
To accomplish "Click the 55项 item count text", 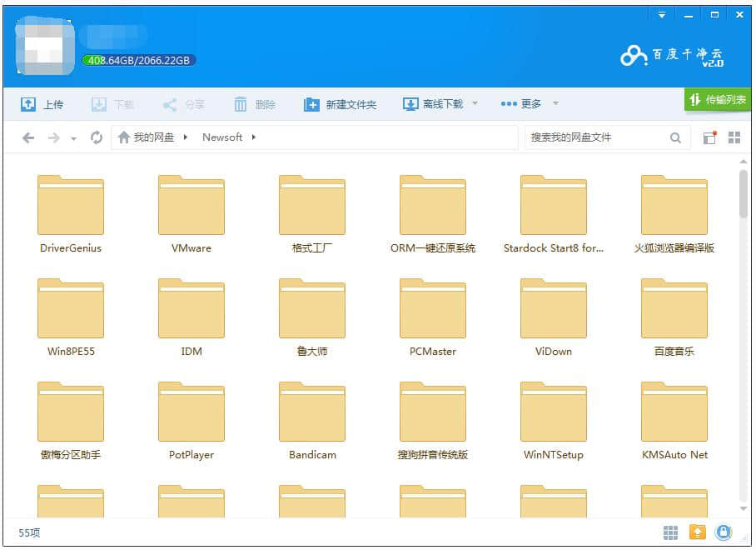I will (29, 532).
